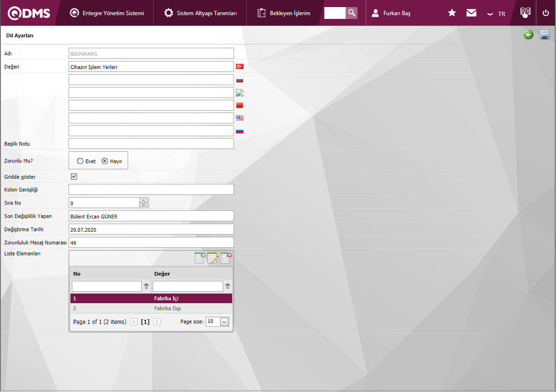This screenshot has height=392, width=556.
Task: Toggle the Gridde göster checkbox
Action: click(x=74, y=177)
